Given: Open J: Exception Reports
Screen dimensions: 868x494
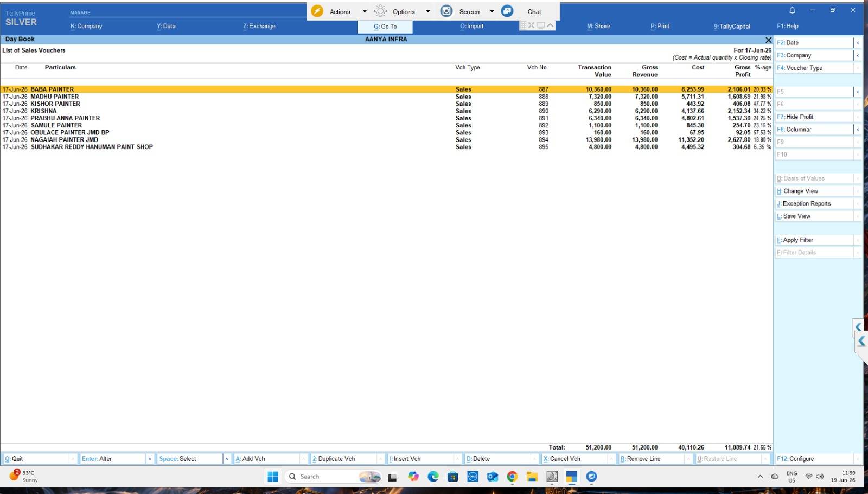Looking at the screenshot, I should click(x=814, y=203).
